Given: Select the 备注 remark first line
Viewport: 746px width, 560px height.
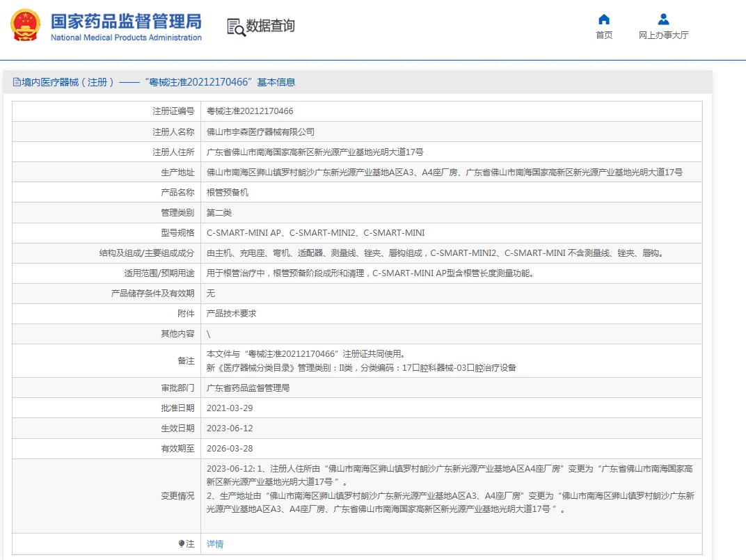Looking at the screenshot, I should [306, 354].
